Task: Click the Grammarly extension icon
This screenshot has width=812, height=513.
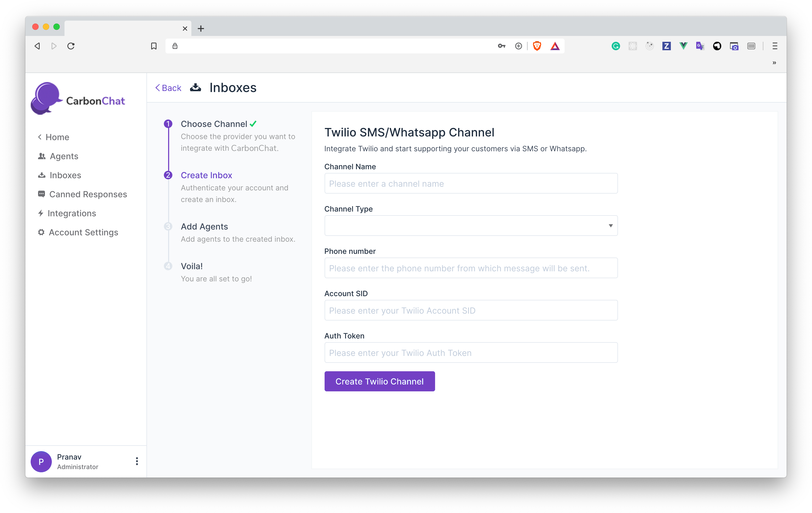Action: tap(615, 46)
